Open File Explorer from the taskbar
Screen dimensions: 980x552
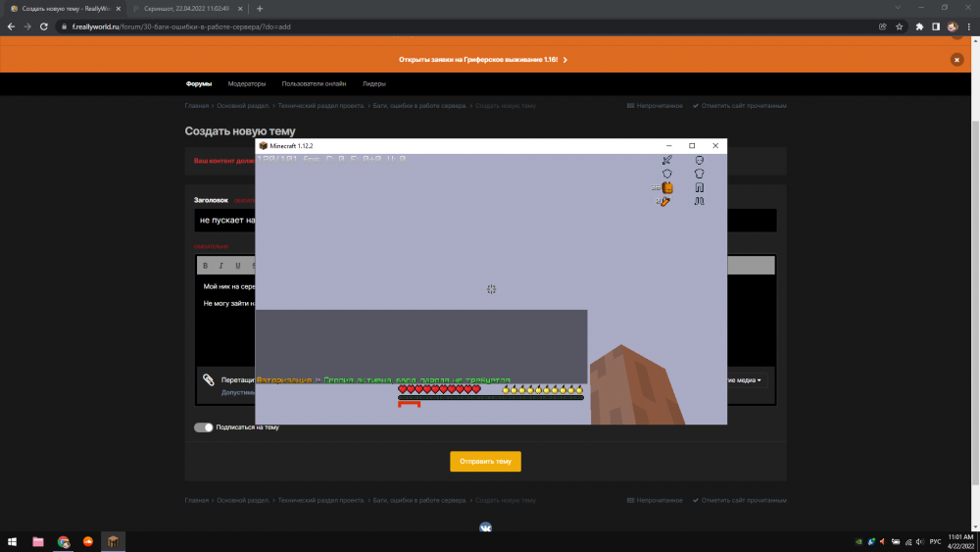tap(38, 541)
